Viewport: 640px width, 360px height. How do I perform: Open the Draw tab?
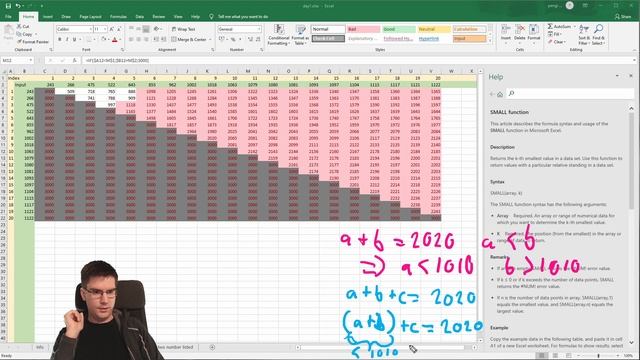tap(66, 17)
